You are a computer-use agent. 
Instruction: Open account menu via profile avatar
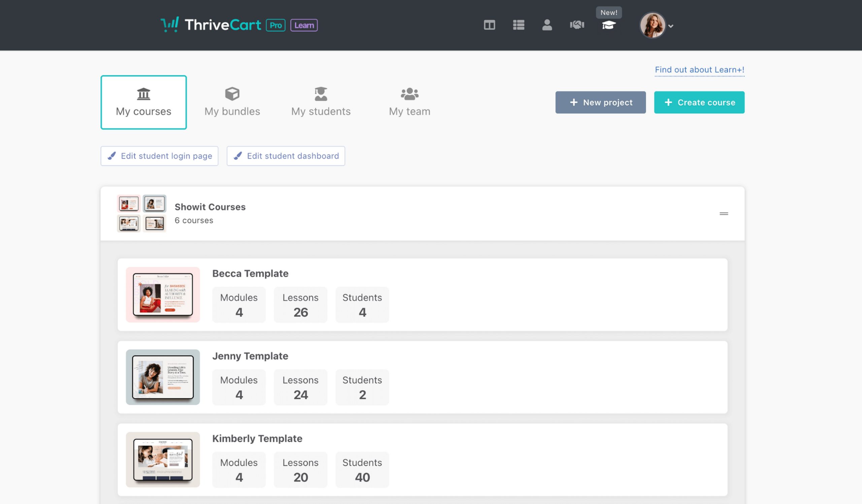(652, 25)
